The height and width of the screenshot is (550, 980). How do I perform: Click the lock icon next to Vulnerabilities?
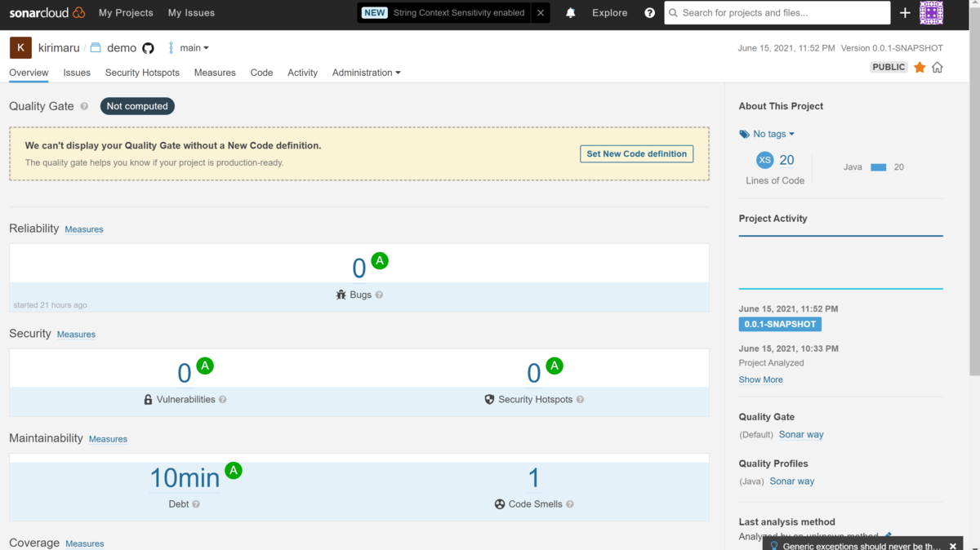pos(148,400)
